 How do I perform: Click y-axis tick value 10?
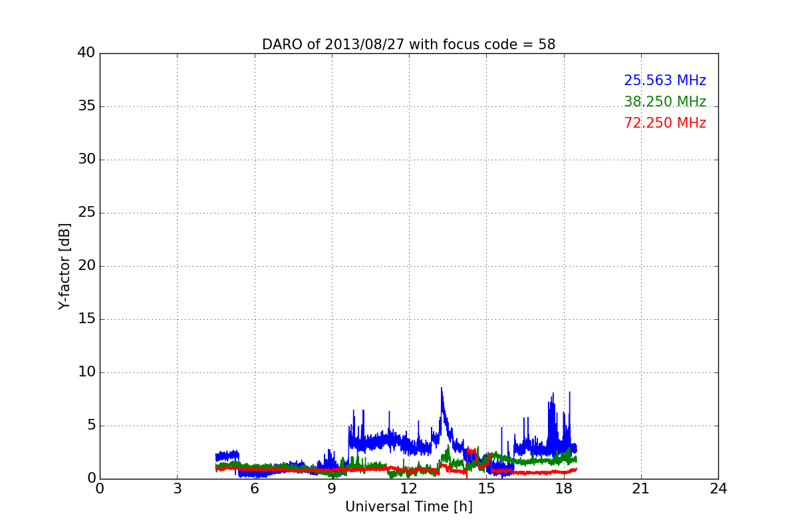pyautogui.click(x=86, y=372)
